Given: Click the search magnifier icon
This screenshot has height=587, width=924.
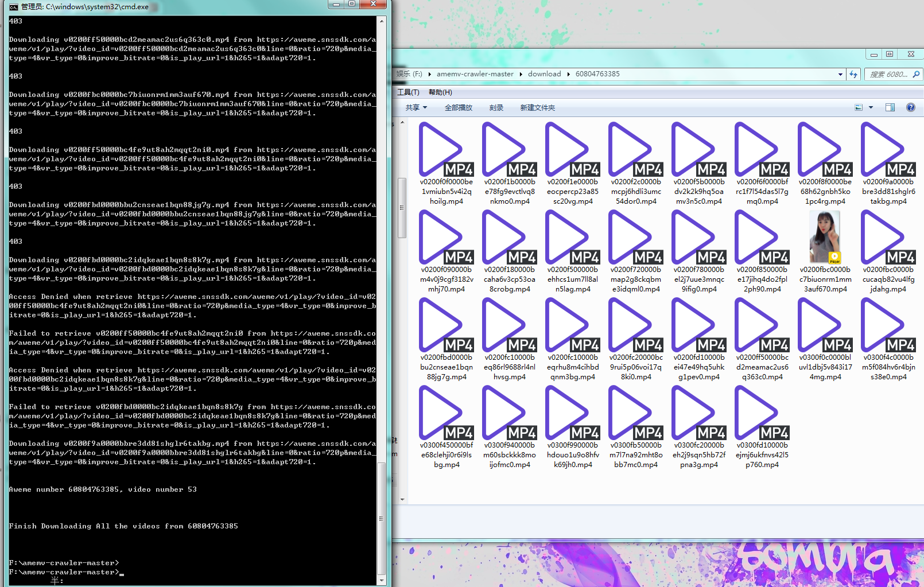Looking at the screenshot, I should click(x=917, y=74).
